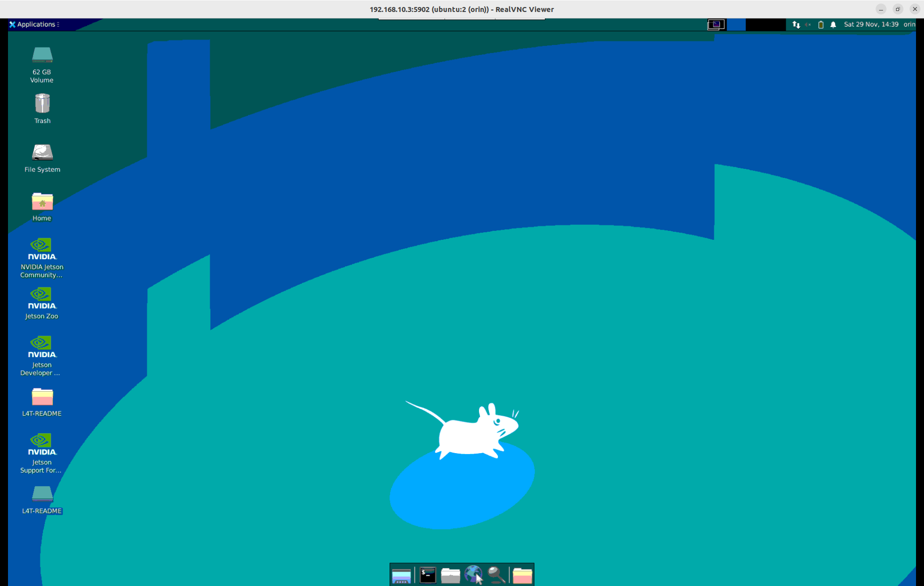Select the L4T-README folder icon
This screenshot has height=586, width=924.
[42, 397]
